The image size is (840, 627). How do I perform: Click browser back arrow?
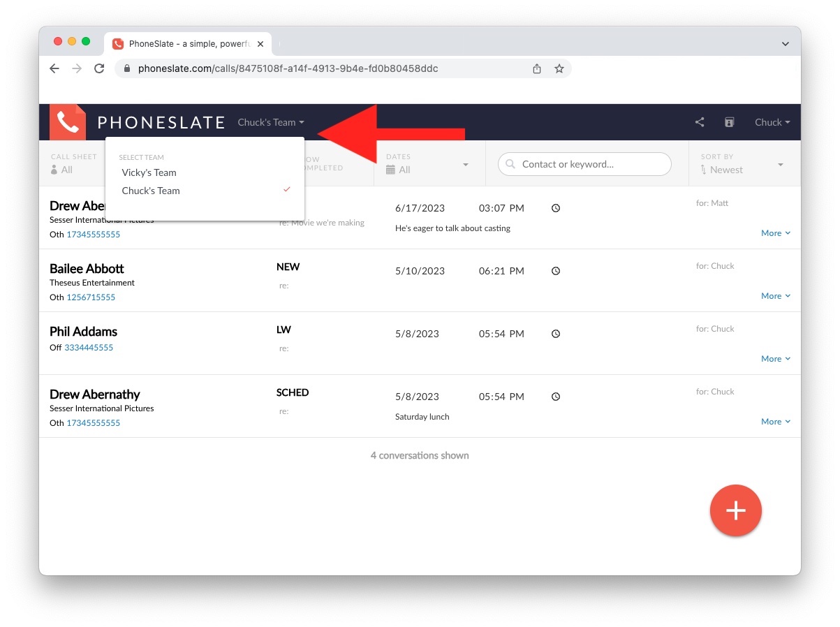(x=54, y=68)
